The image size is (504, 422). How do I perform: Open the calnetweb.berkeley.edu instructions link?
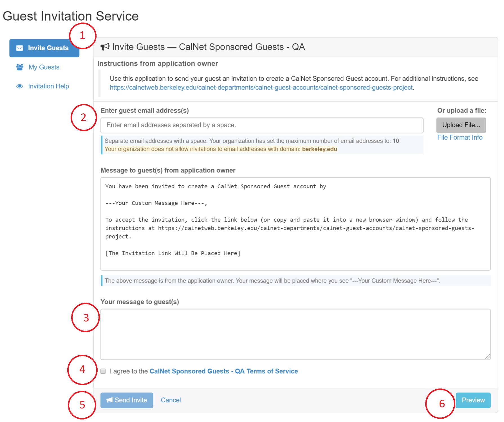(x=261, y=88)
